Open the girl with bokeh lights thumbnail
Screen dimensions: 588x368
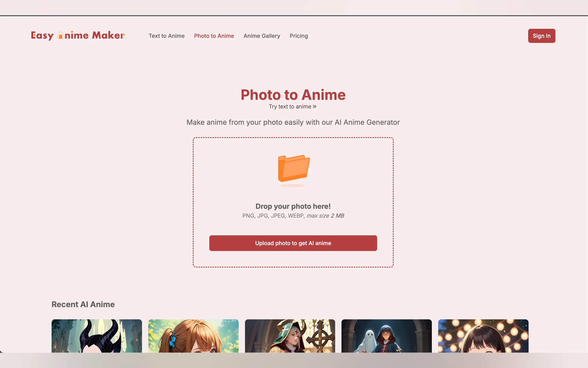[x=483, y=336]
